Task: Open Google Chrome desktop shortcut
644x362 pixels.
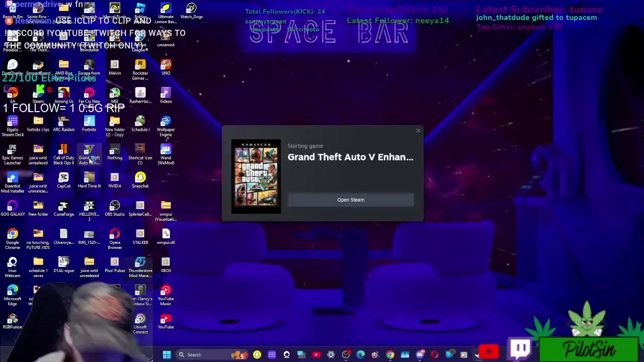Action: point(13,238)
